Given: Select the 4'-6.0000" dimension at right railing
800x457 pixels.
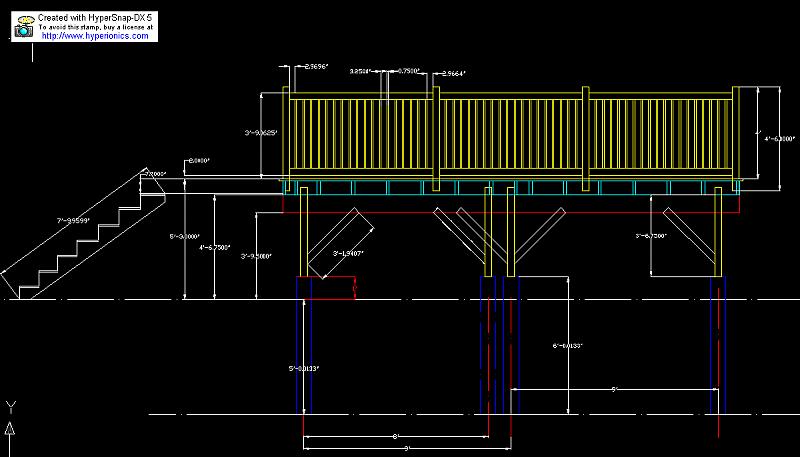Looking at the screenshot, I should (x=778, y=139).
